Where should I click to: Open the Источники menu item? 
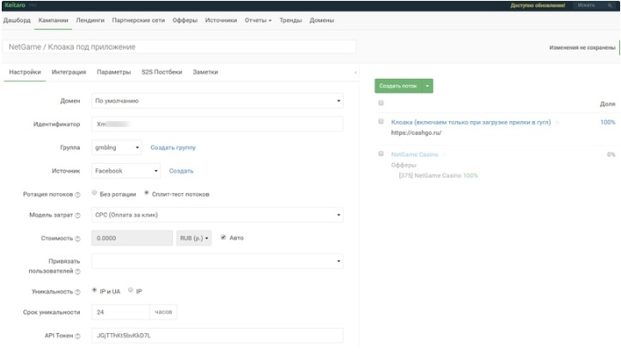point(221,21)
